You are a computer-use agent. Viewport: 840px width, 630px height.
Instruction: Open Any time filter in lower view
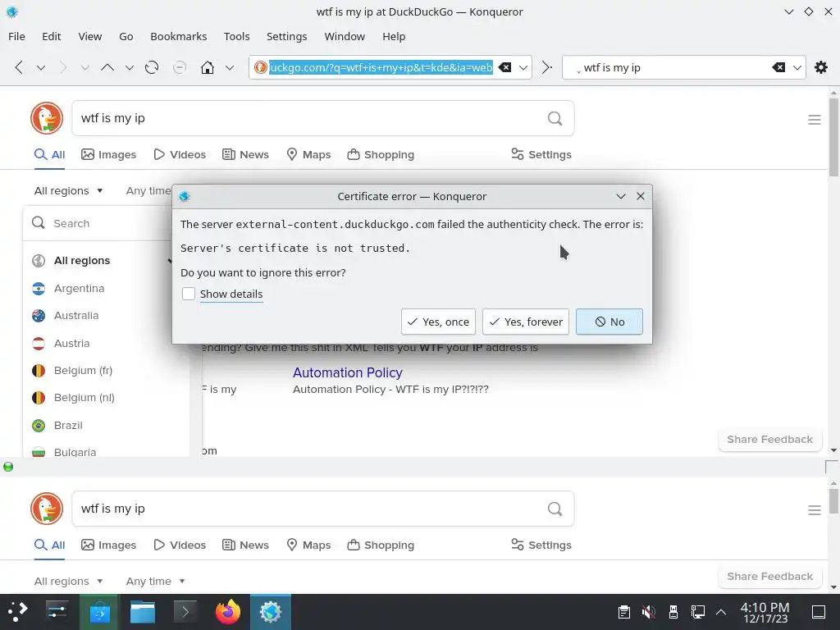pyautogui.click(x=155, y=582)
